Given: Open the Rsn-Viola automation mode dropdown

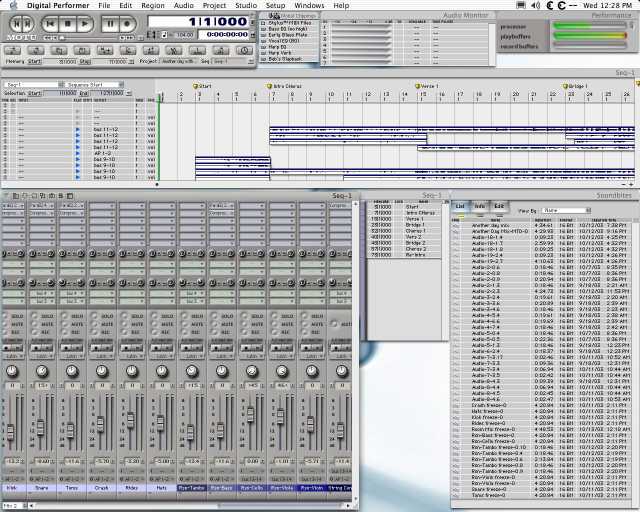Looking at the screenshot, I should pos(282,356).
